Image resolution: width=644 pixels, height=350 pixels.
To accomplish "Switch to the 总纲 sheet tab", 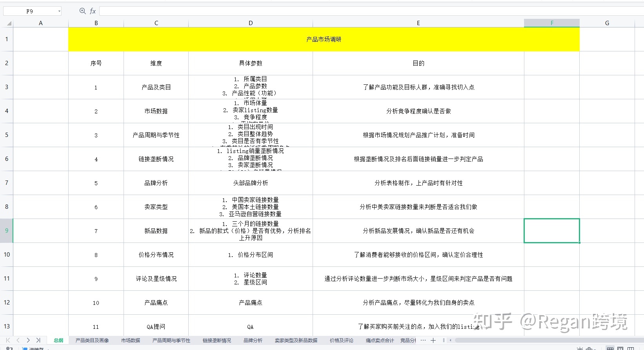I will point(58,341).
